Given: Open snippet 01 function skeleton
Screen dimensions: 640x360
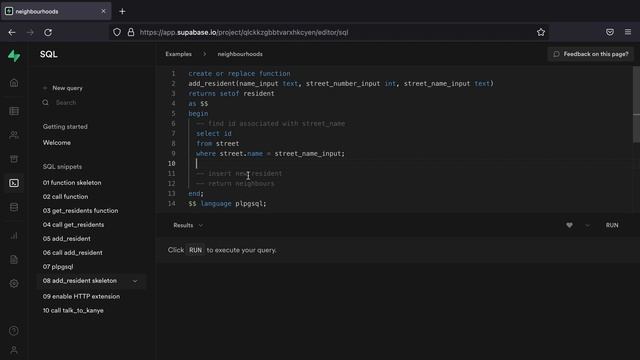Looking at the screenshot, I should tap(72, 182).
